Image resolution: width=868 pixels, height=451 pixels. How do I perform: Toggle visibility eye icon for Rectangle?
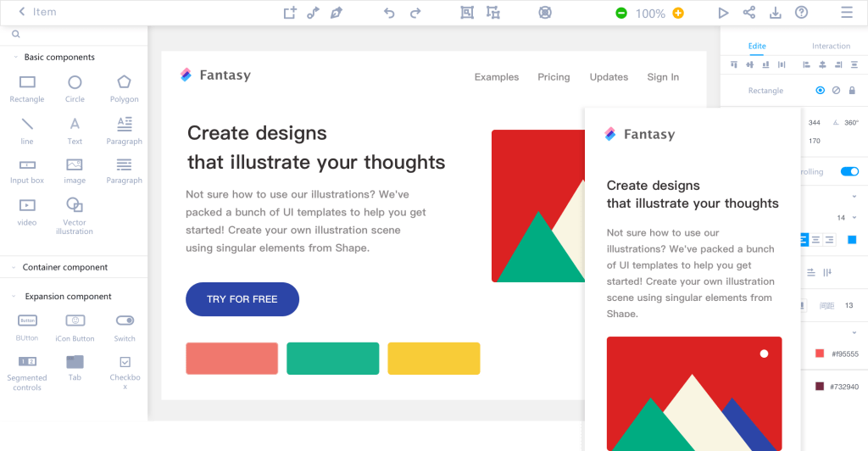[820, 91]
